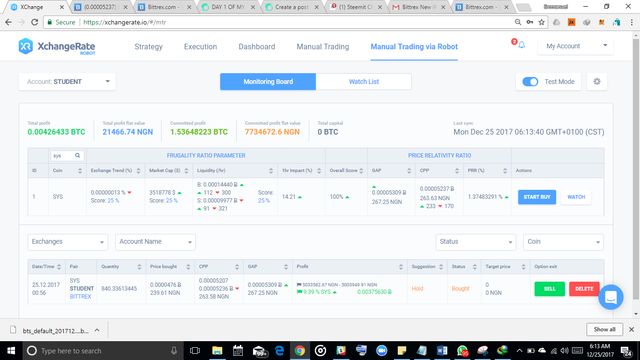The image size is (640, 360).
Task: Click the saved password key icon
Action: 530,22
